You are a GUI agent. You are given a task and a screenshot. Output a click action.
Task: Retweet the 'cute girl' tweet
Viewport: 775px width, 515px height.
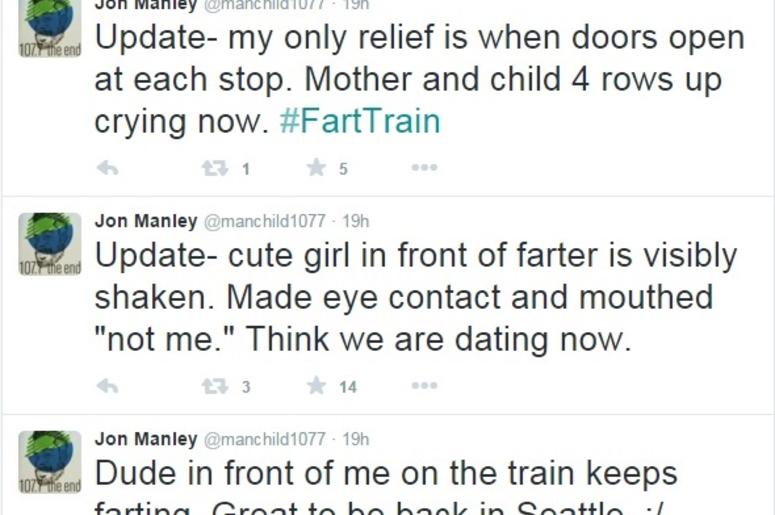click(x=215, y=386)
